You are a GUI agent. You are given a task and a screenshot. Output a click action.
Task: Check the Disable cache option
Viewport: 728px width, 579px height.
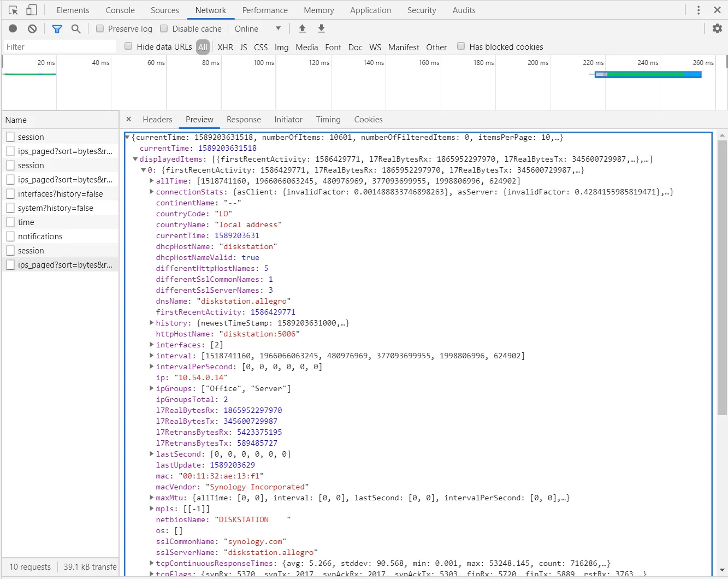(x=164, y=28)
